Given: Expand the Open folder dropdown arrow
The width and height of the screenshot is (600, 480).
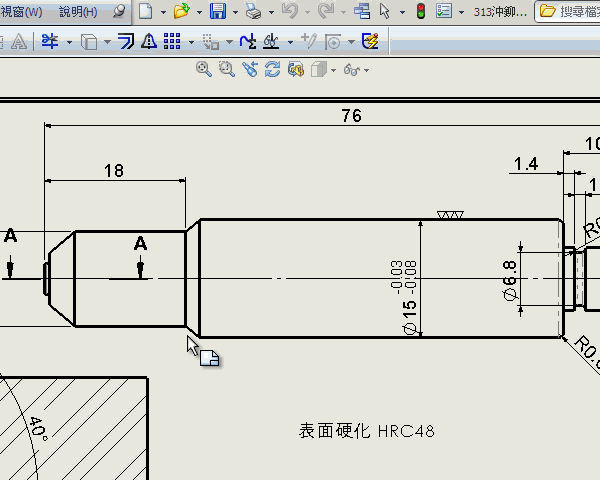Looking at the screenshot, I should coord(199,12).
